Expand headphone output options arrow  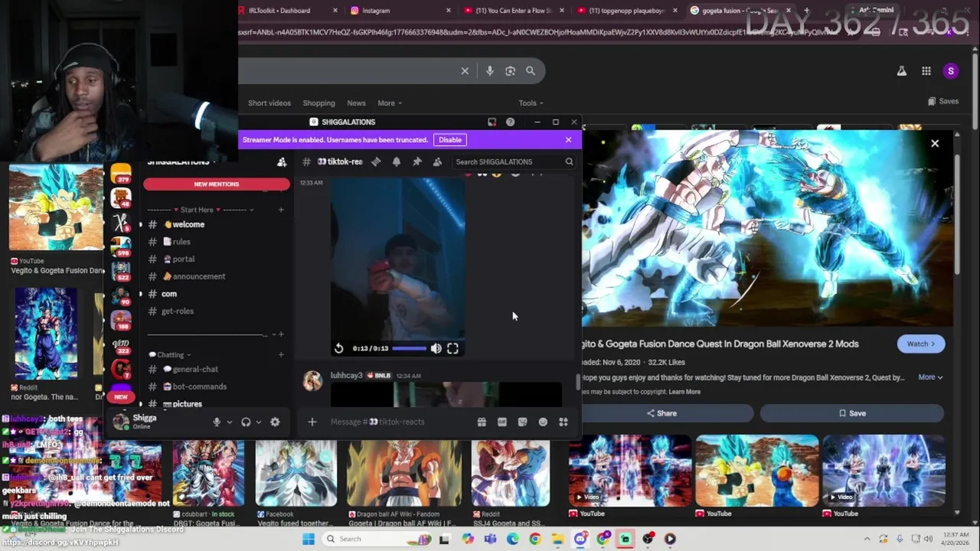click(x=259, y=422)
